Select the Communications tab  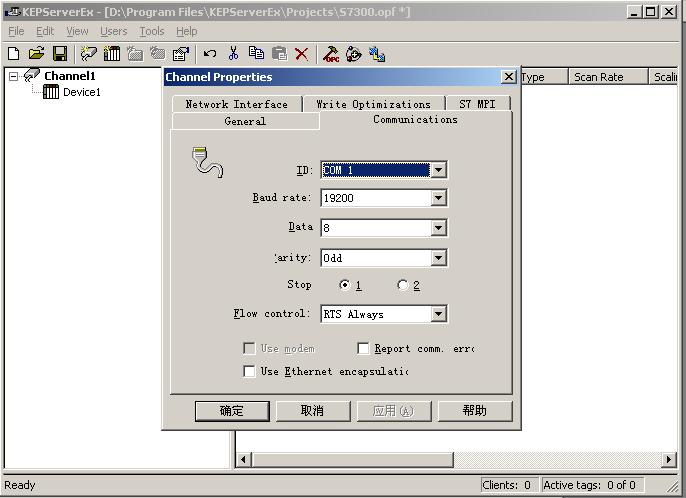coord(415,119)
